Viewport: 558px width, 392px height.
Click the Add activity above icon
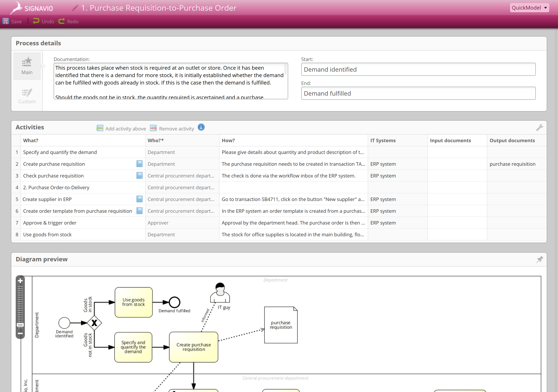(99, 128)
